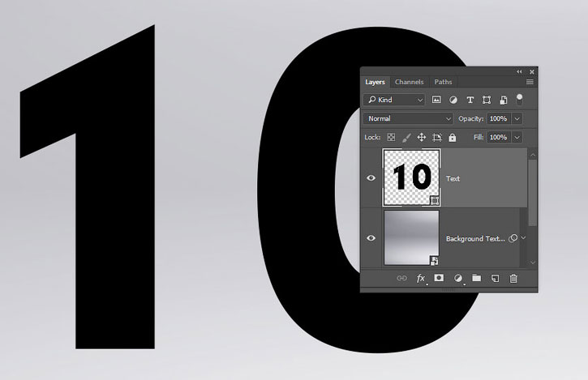Add a layer style with fx
This screenshot has width=588, height=380.
pyautogui.click(x=421, y=279)
